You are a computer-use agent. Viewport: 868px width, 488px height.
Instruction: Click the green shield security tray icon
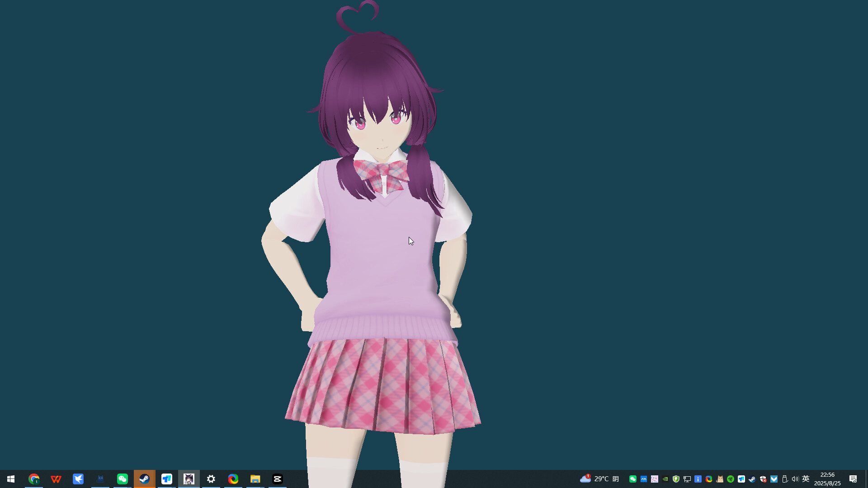[x=676, y=479]
